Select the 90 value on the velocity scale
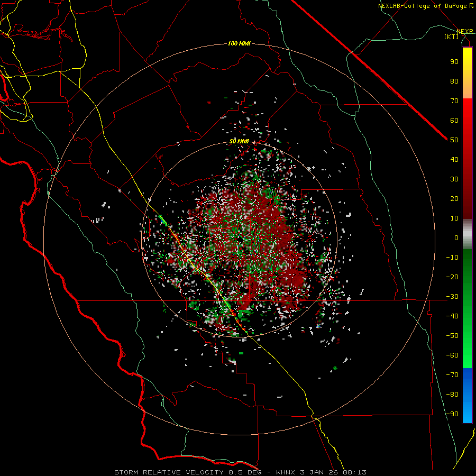The image size is (476, 476). click(x=454, y=62)
